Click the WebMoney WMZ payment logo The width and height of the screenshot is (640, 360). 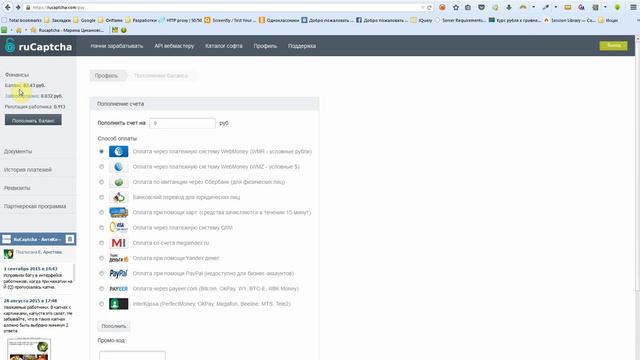click(118, 167)
